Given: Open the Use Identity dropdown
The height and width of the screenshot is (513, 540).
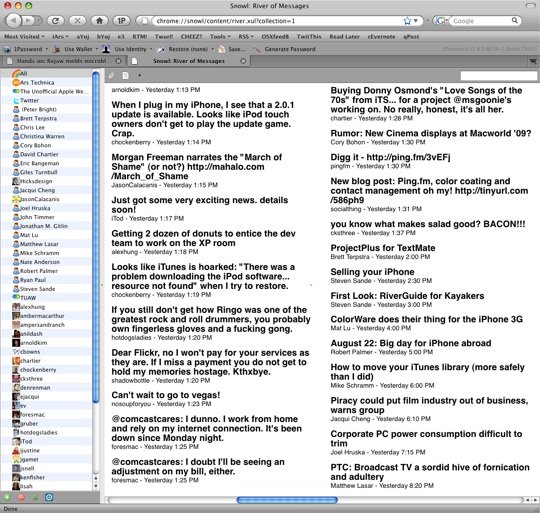Looking at the screenshot, I should 128,49.
